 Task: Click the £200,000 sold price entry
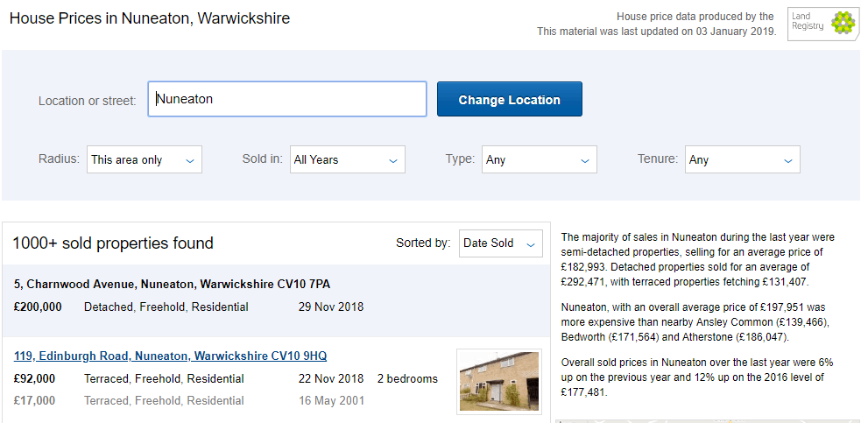tap(38, 307)
